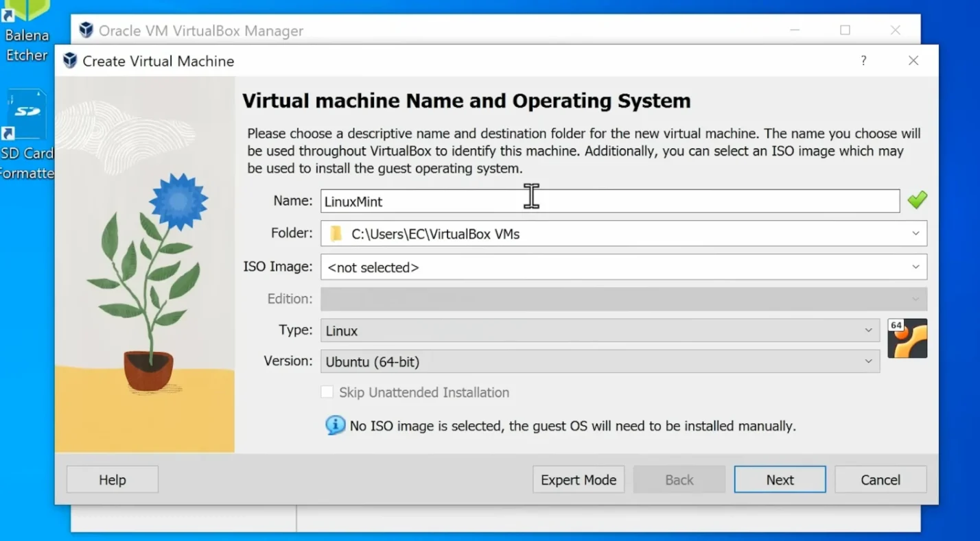Open the Help dialog
This screenshot has width=980, height=541.
point(112,479)
